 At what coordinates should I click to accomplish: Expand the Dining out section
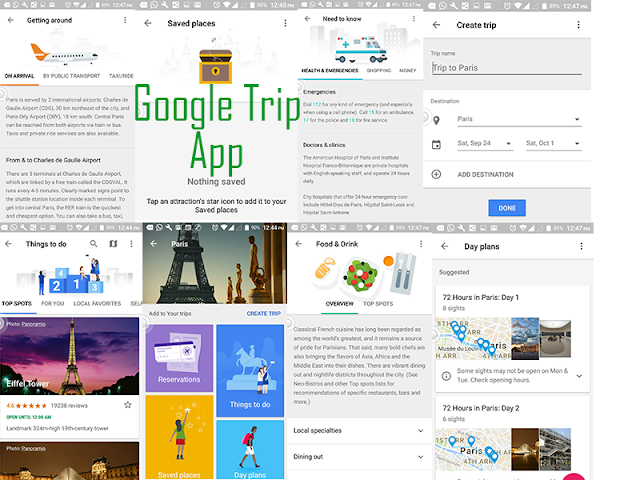point(359,457)
